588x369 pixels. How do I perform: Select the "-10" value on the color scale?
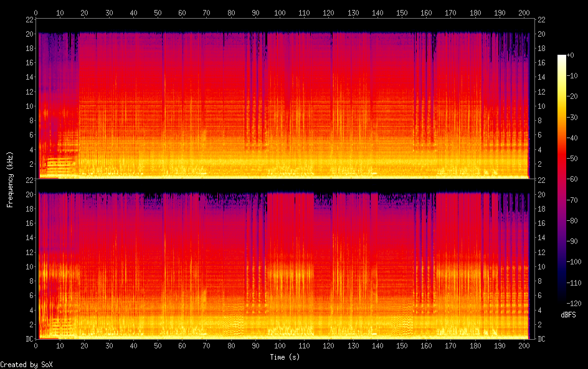click(x=572, y=76)
